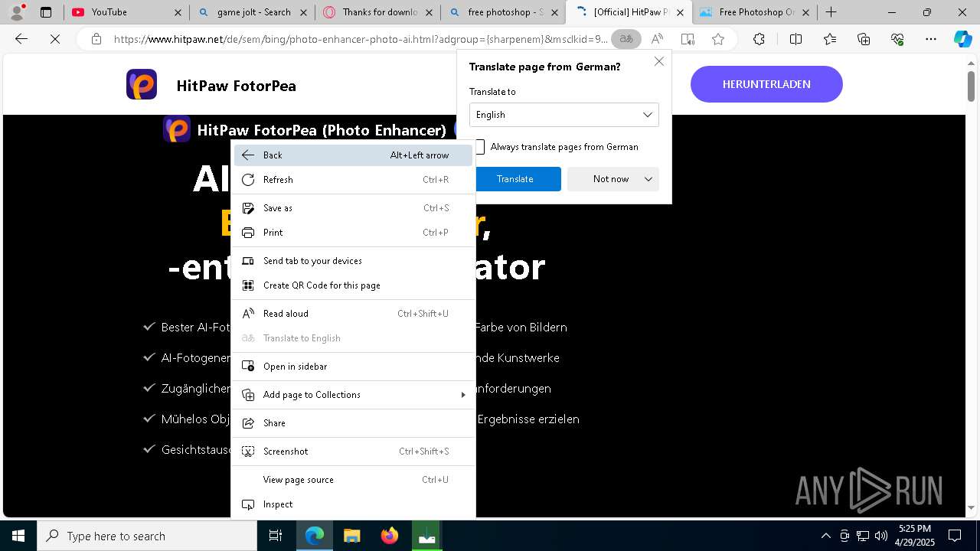Select Send tab to your devices
This screenshot has width=980, height=551.
[353, 261]
